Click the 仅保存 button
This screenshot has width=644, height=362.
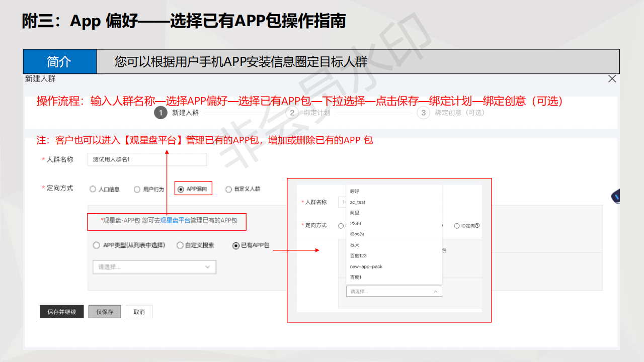pyautogui.click(x=105, y=312)
